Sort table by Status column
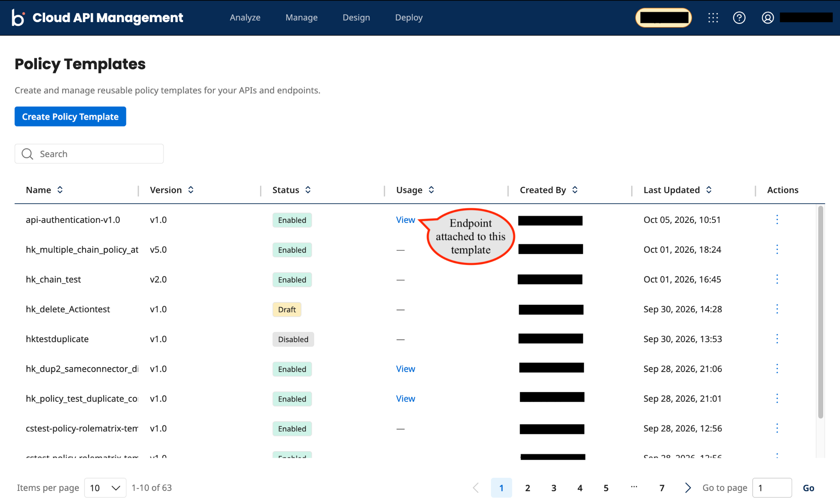The image size is (840, 504). (x=308, y=190)
